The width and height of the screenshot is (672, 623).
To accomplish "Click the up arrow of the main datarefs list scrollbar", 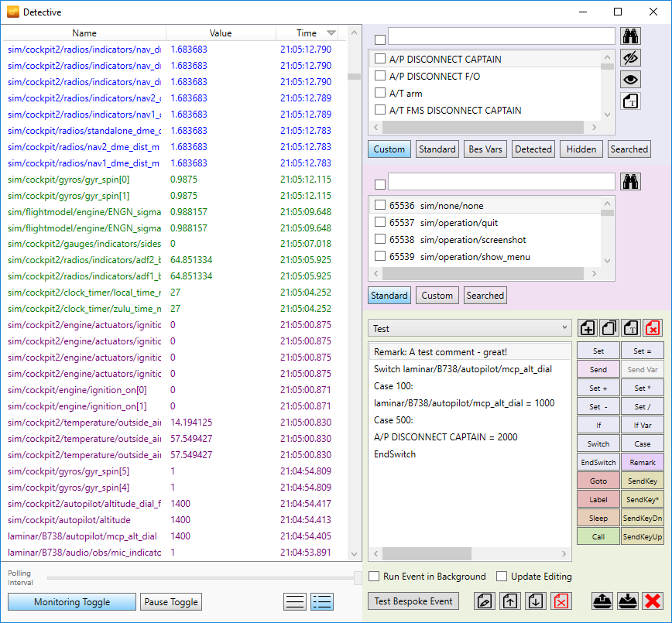I will (x=354, y=33).
